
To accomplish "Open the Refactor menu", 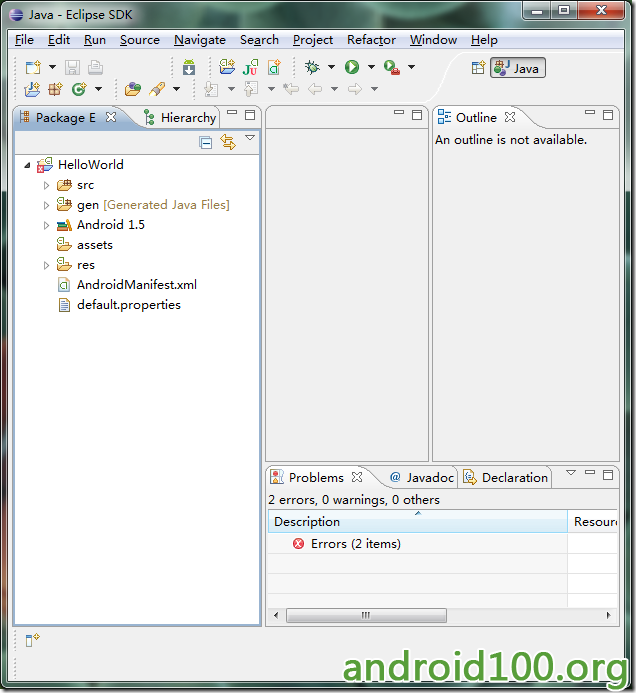I will (x=371, y=40).
